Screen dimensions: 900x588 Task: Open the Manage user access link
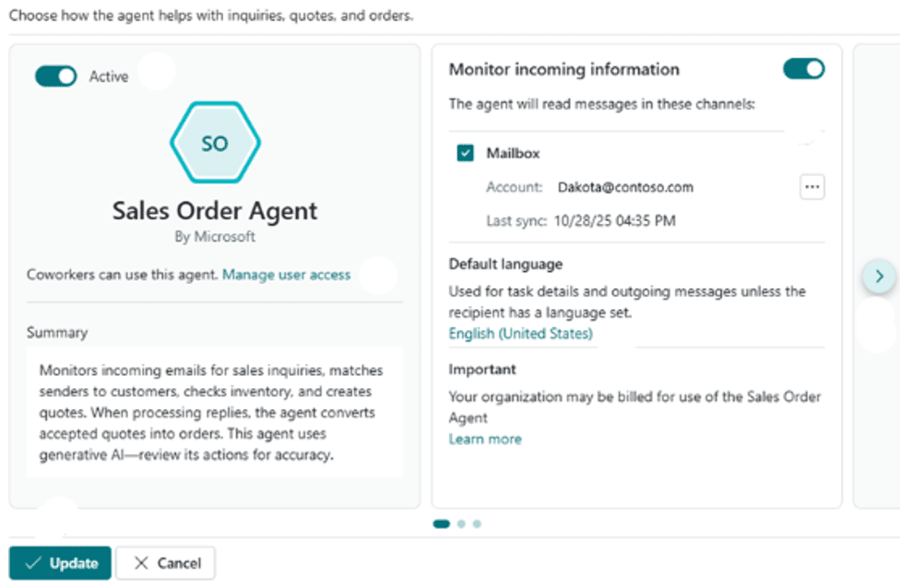[287, 274]
